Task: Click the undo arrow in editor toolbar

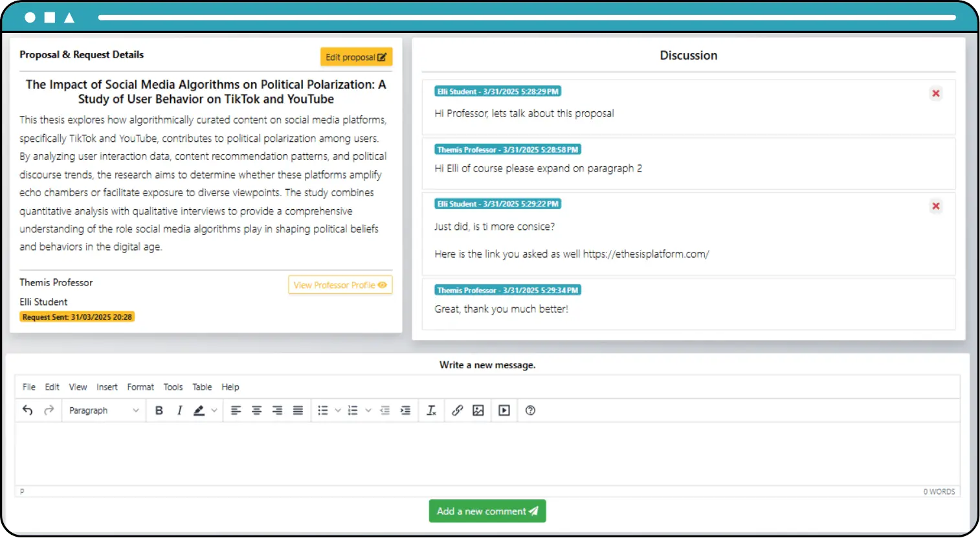Action: point(27,410)
